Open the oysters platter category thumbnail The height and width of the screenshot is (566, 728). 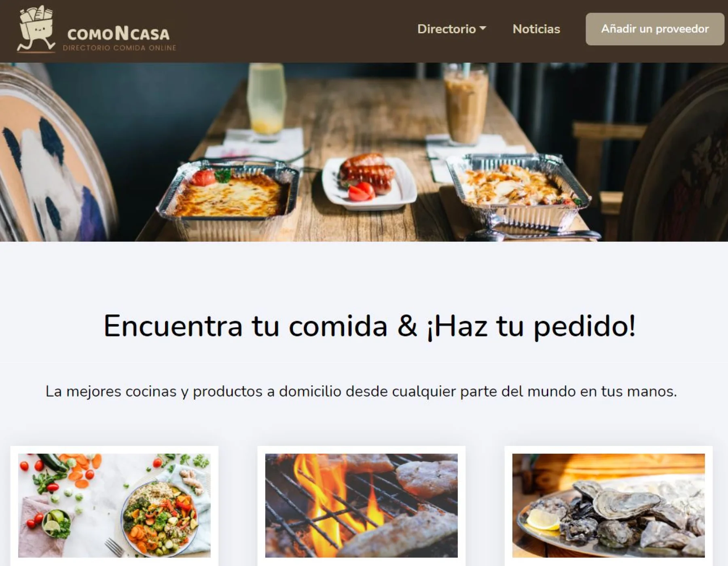(609, 505)
